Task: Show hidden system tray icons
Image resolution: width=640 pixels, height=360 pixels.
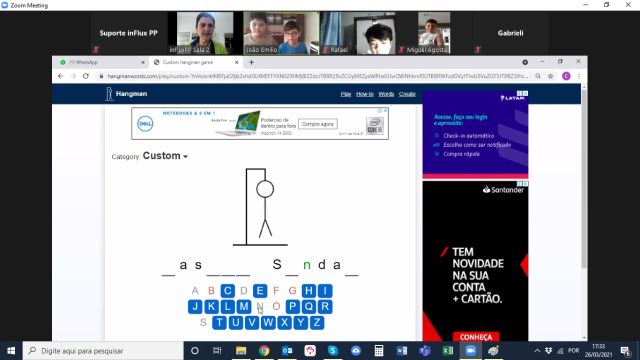Action: [537, 351]
